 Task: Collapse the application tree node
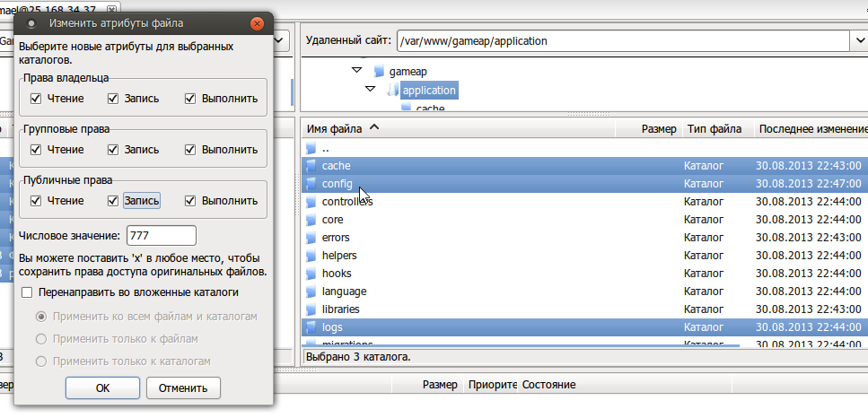[370, 90]
